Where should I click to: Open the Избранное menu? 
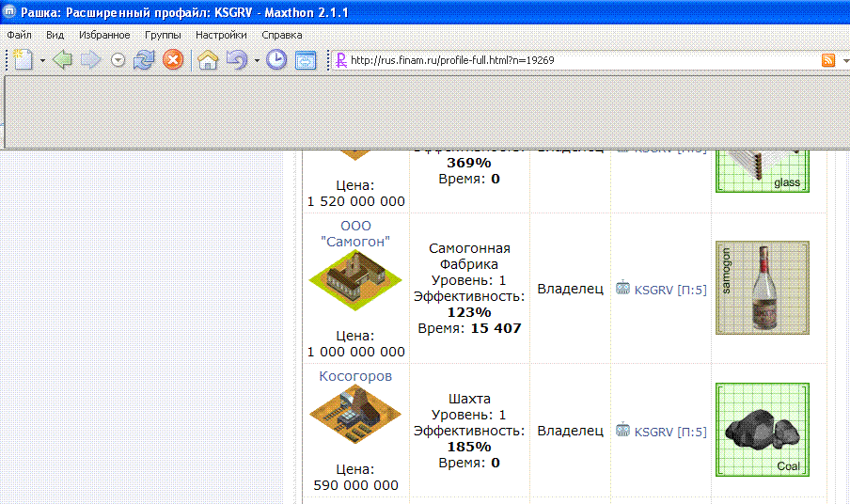point(104,35)
